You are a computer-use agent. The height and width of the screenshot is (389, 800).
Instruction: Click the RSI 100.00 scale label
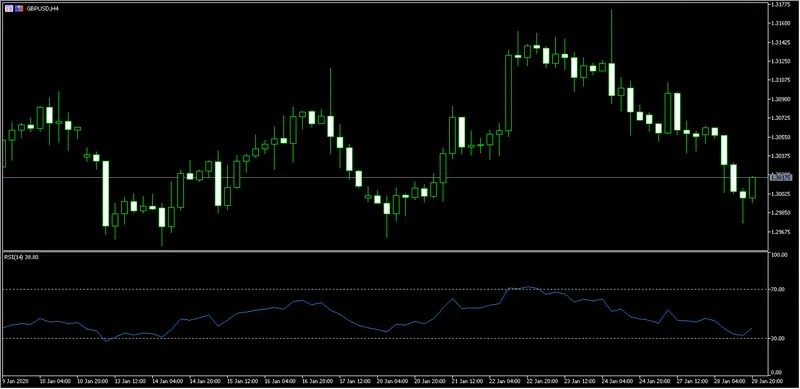781,255
